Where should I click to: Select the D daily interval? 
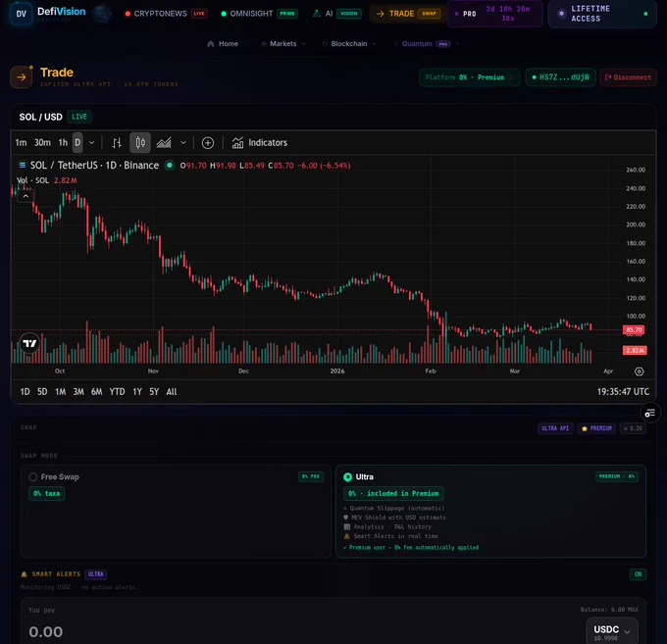pyautogui.click(x=77, y=143)
